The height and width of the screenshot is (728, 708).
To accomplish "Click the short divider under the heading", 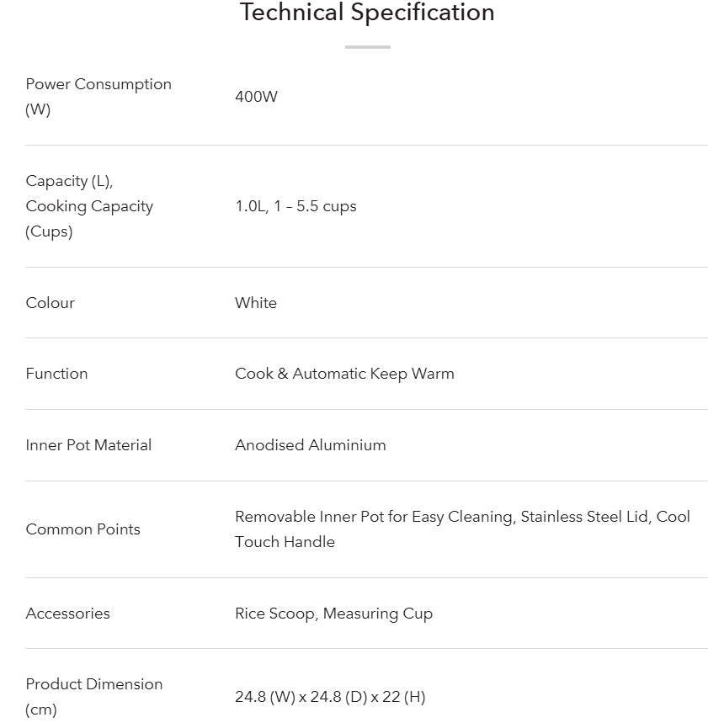I will coord(367,47).
